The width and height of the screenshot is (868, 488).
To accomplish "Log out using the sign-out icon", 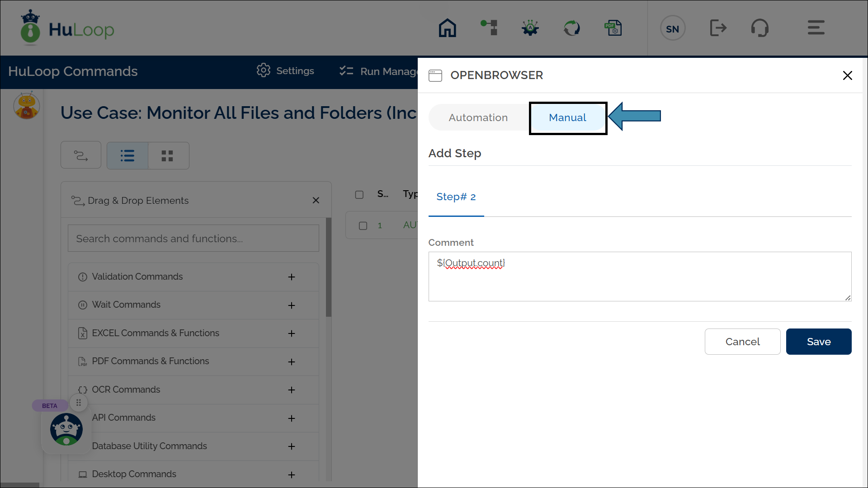I will tap(718, 28).
